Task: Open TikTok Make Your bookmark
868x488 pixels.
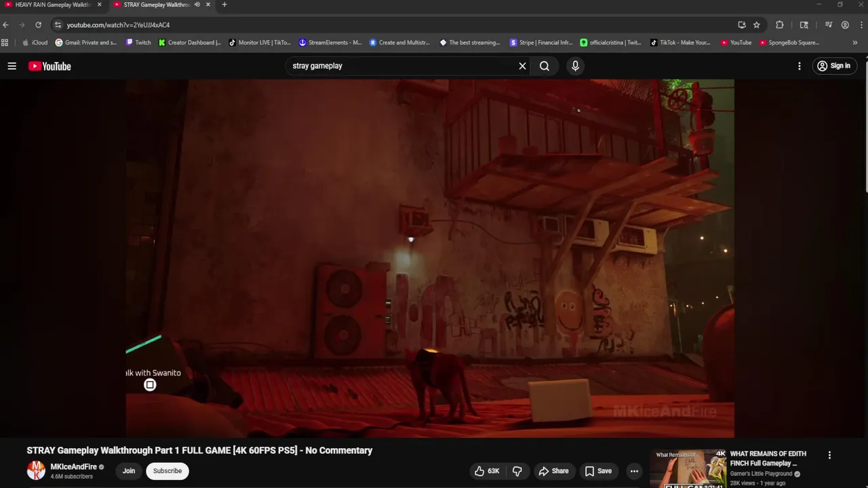Action: click(x=681, y=43)
